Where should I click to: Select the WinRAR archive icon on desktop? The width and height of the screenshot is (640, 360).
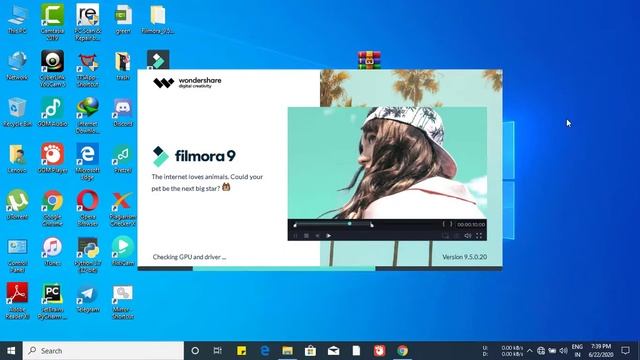click(x=369, y=60)
